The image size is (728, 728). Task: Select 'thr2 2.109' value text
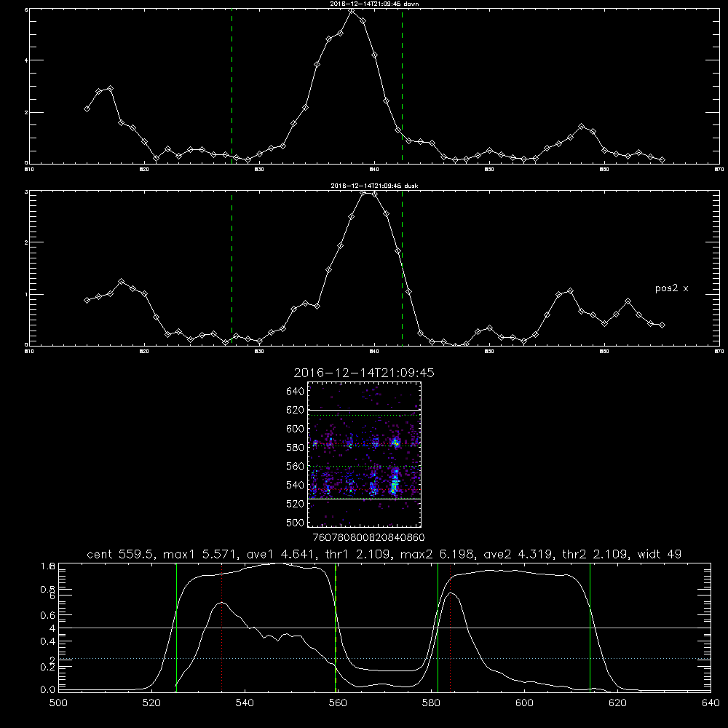[595, 554]
